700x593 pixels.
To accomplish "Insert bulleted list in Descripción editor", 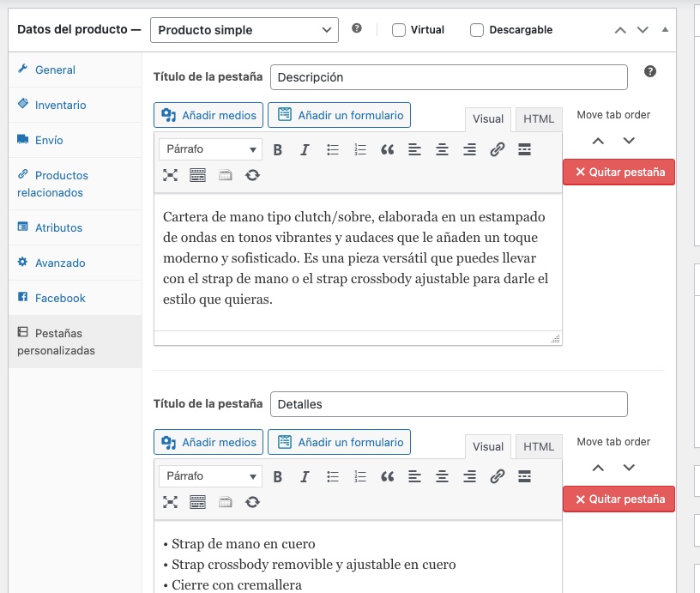I will pos(333,149).
